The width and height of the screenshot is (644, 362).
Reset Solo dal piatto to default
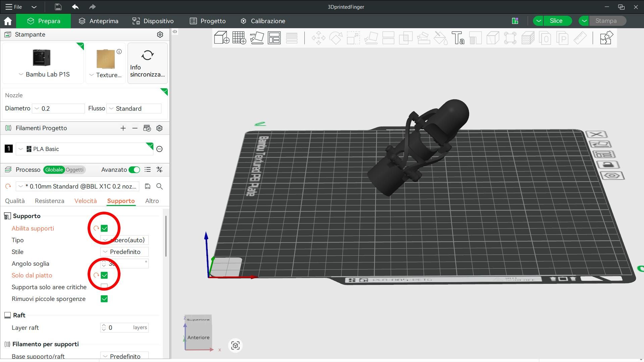coord(96,275)
